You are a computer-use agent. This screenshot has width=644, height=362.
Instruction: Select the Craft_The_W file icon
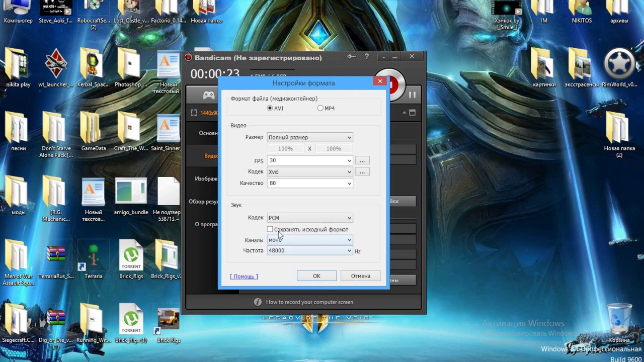[131, 132]
